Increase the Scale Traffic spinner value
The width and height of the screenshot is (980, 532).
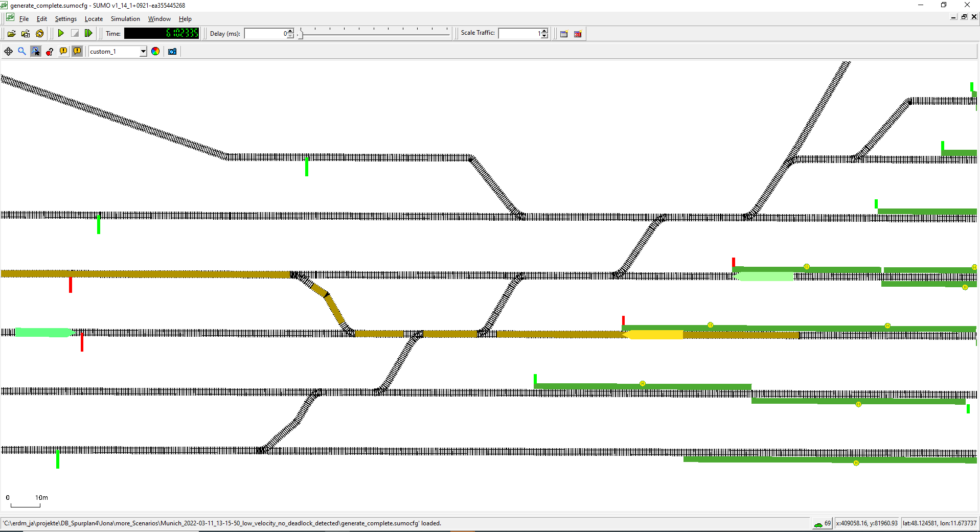coord(544,31)
